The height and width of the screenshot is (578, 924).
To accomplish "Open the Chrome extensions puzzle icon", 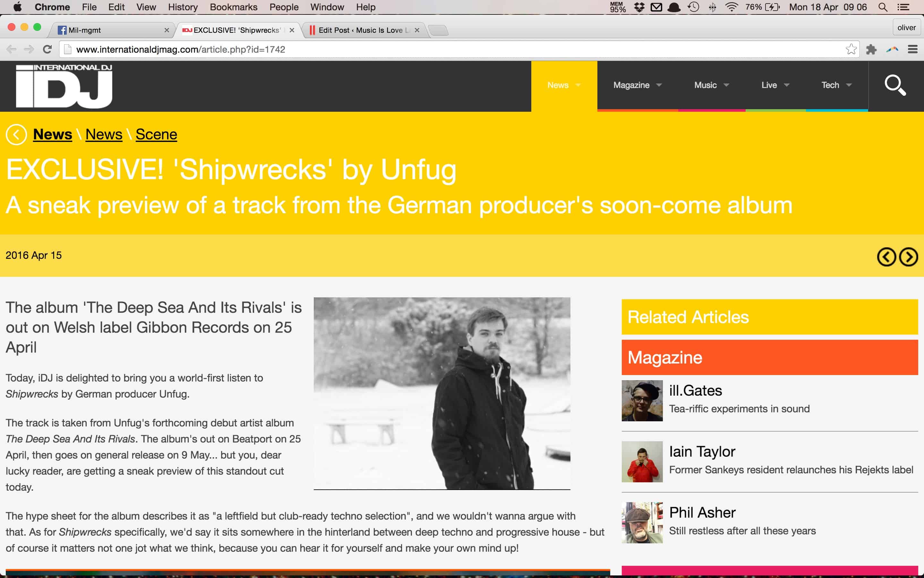I will (871, 49).
